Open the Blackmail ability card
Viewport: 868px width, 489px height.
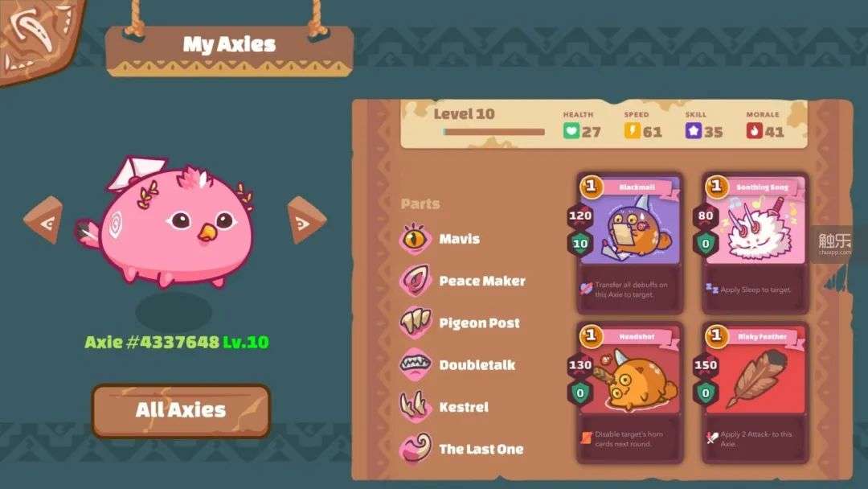coord(629,243)
